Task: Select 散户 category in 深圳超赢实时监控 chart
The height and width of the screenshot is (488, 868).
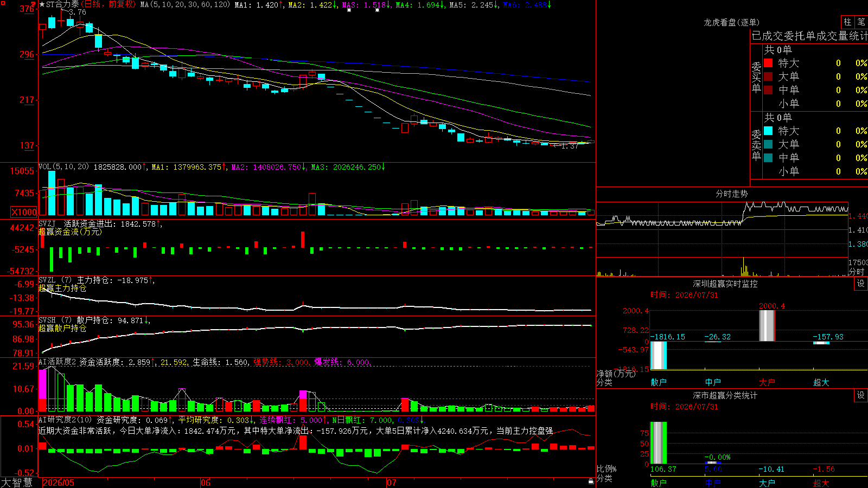Action: pos(659,382)
